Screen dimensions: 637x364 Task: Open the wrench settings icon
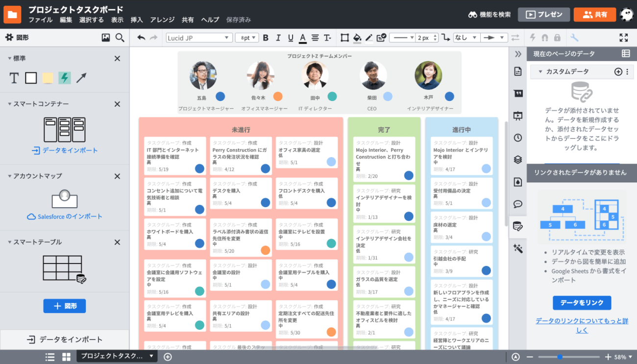[x=575, y=38]
